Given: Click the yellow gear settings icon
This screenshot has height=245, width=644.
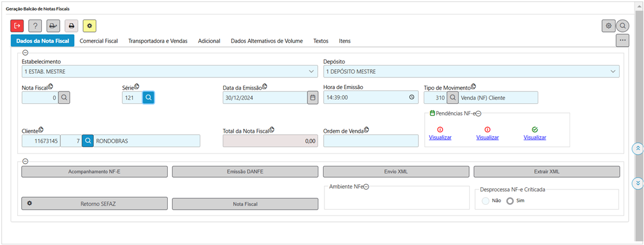Looking at the screenshot, I should [89, 26].
